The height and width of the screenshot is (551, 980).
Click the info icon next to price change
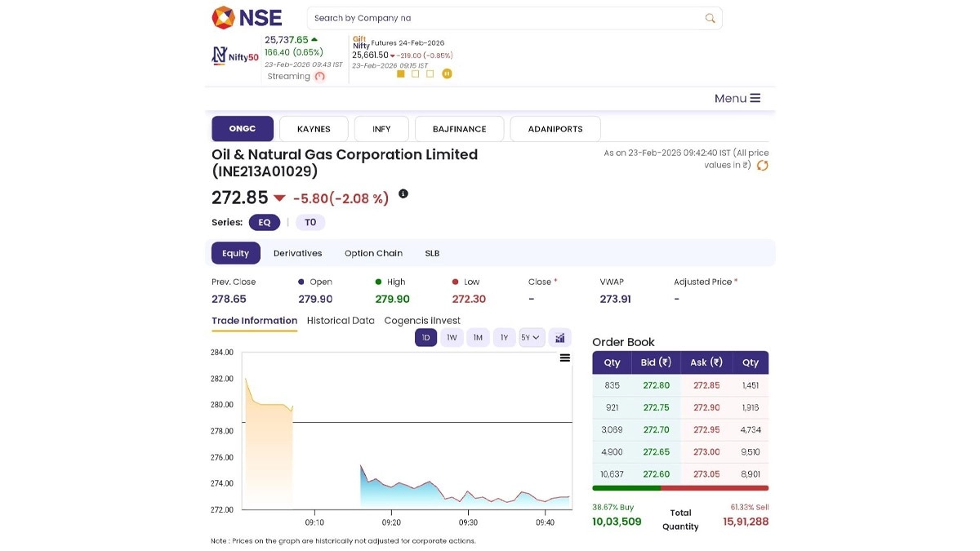[403, 194]
